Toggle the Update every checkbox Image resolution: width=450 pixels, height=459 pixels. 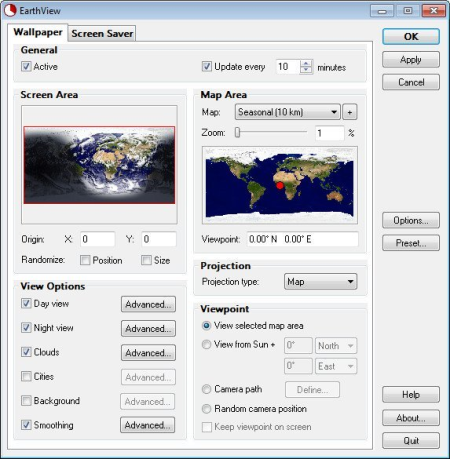coord(207,66)
